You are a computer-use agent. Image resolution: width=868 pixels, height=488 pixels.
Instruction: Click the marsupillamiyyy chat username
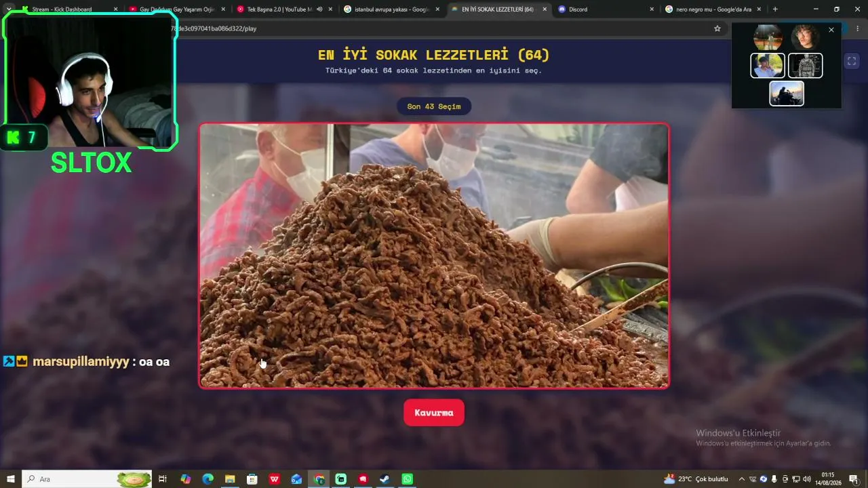pyautogui.click(x=81, y=362)
